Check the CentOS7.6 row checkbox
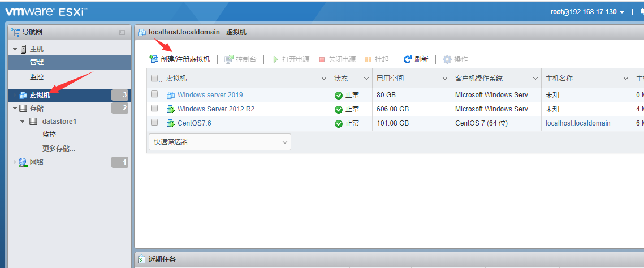Image resolution: width=644 pixels, height=268 pixels. coord(154,122)
